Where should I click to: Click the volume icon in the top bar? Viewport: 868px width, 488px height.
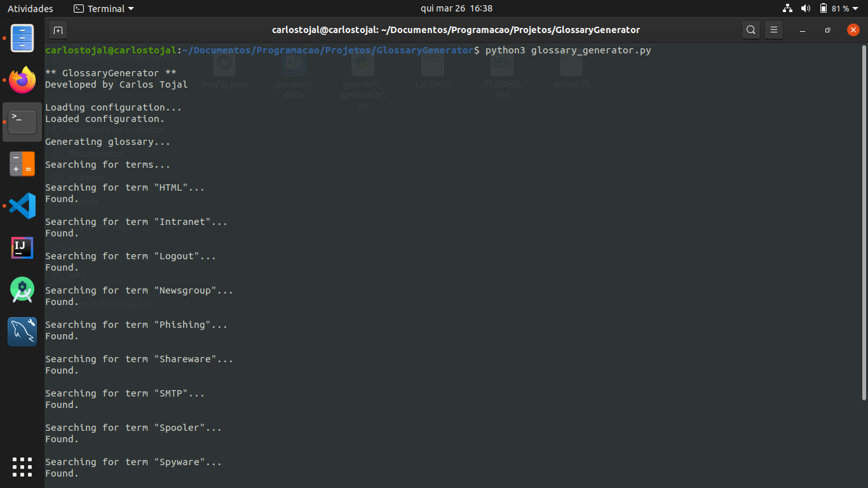[x=806, y=8]
